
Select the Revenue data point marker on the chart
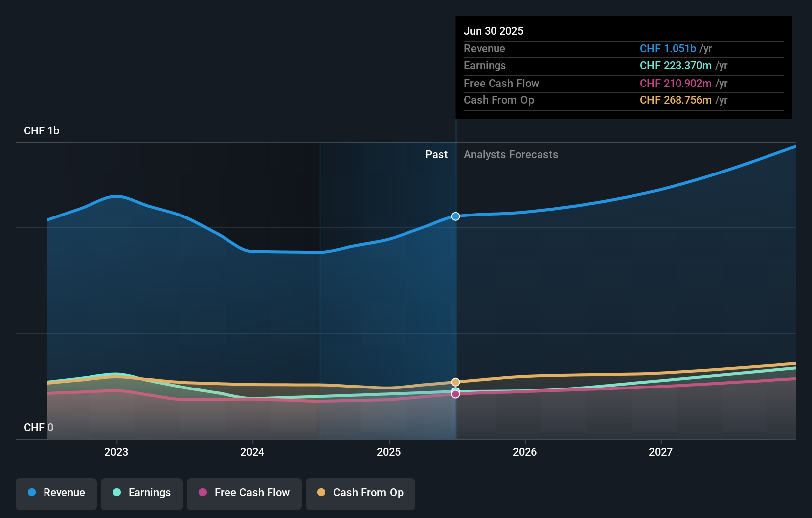point(455,216)
